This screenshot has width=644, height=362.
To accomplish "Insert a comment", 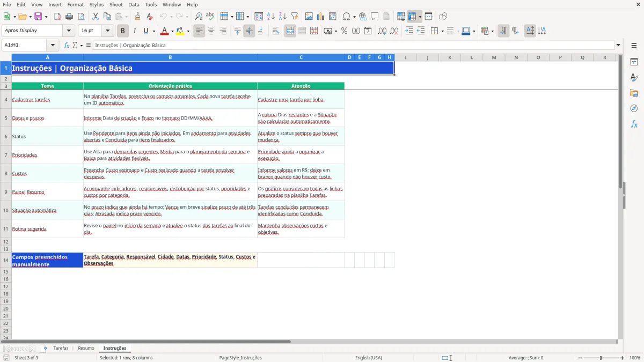I will [375, 17].
